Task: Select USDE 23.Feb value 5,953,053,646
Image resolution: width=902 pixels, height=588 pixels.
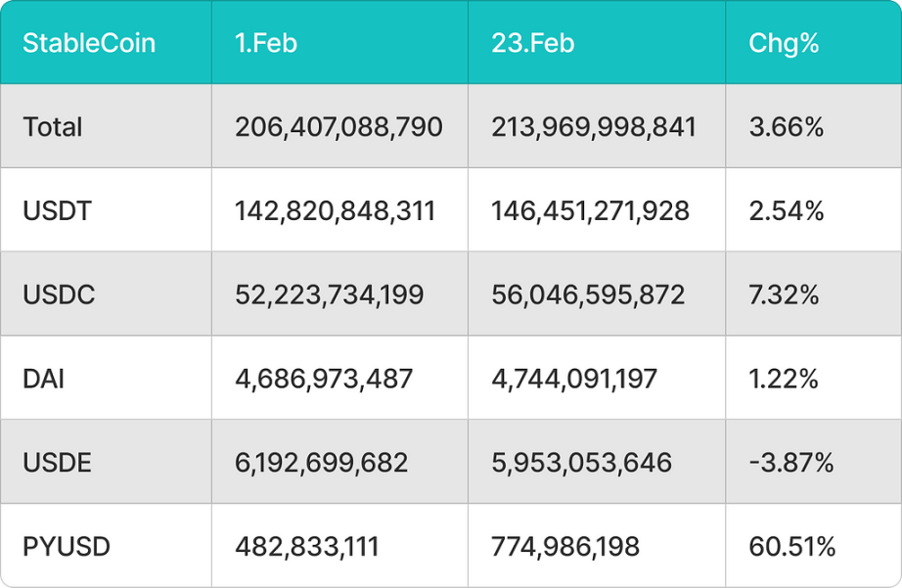Action: click(x=581, y=463)
